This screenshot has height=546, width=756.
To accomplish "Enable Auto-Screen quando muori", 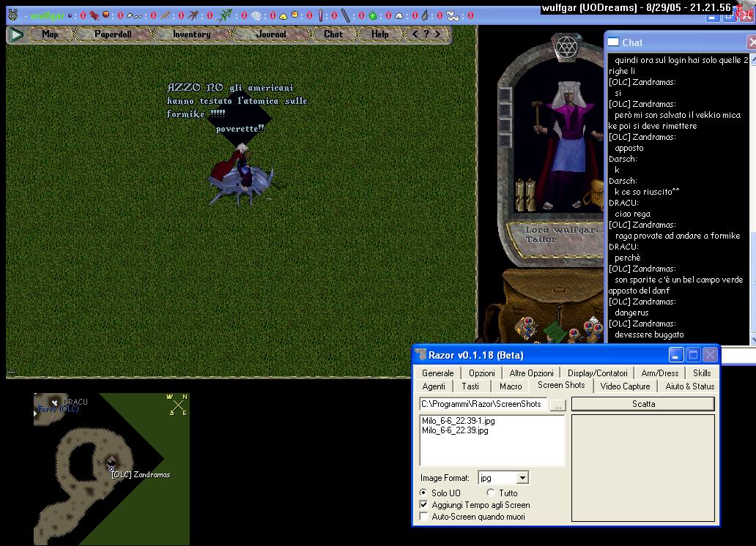I will [x=423, y=516].
